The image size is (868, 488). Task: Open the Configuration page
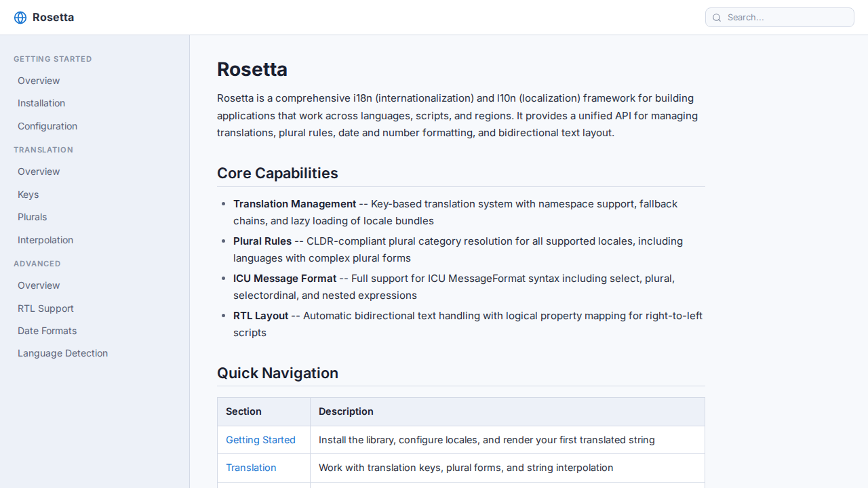click(47, 126)
